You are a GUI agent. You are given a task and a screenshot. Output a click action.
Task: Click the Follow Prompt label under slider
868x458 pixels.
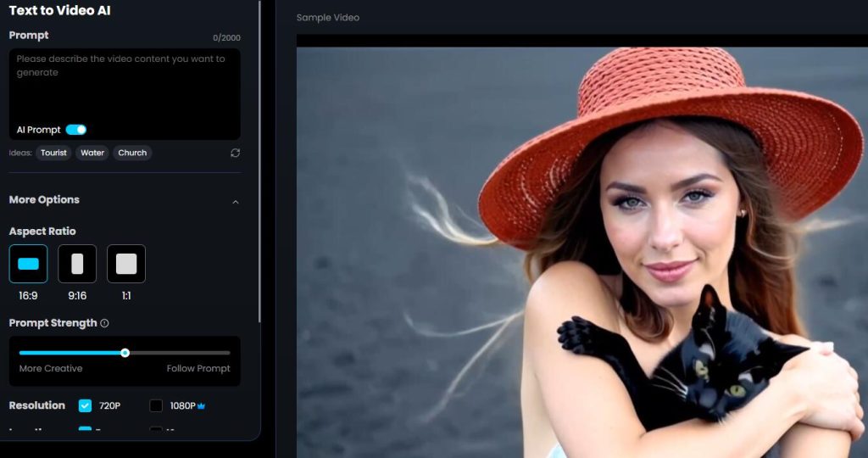pyautogui.click(x=198, y=369)
